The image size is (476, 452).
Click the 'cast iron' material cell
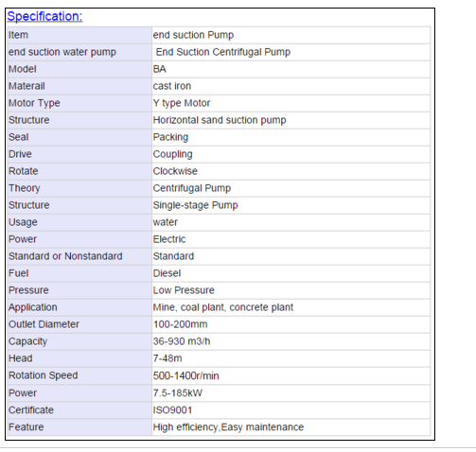tap(291, 86)
